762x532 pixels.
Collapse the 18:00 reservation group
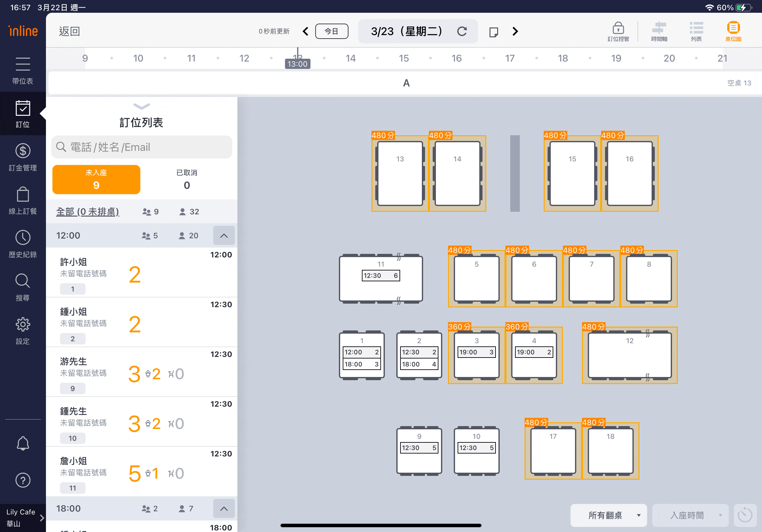[x=224, y=508]
